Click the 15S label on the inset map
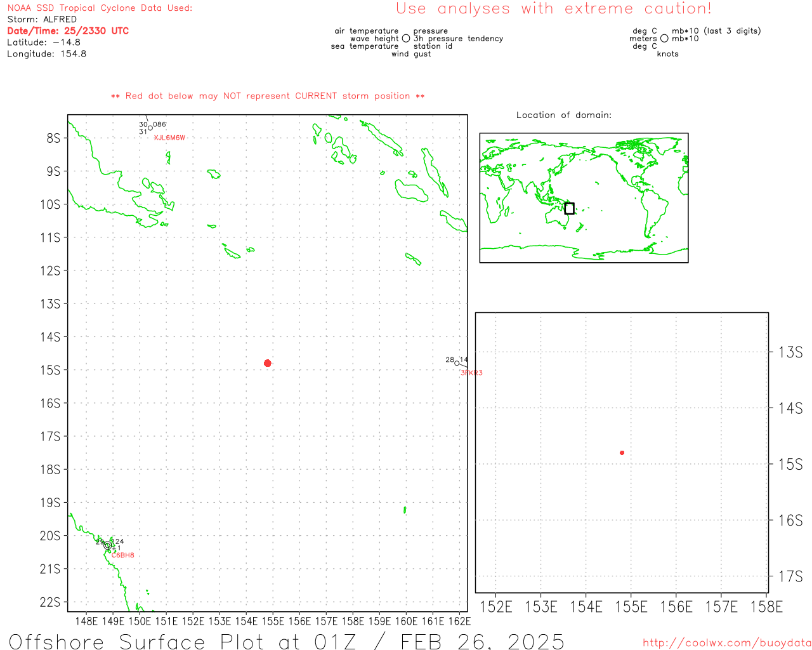Screen dimensions: 812x650 [790, 465]
